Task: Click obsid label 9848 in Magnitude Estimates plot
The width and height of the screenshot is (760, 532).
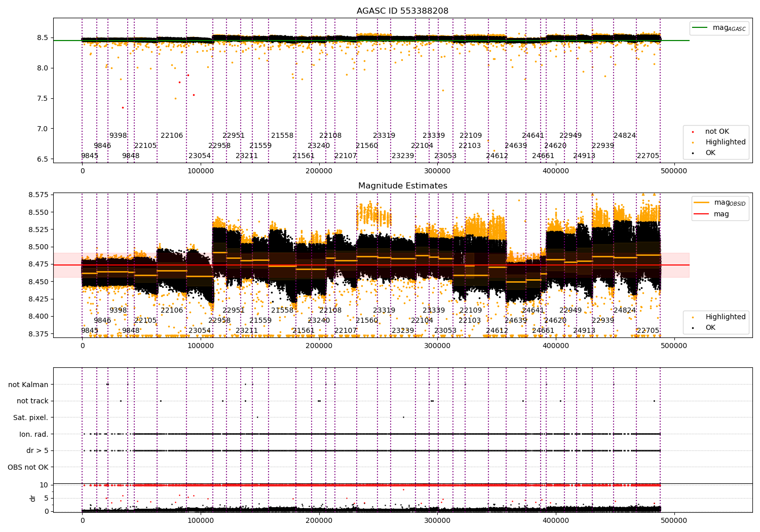Action: pos(131,330)
